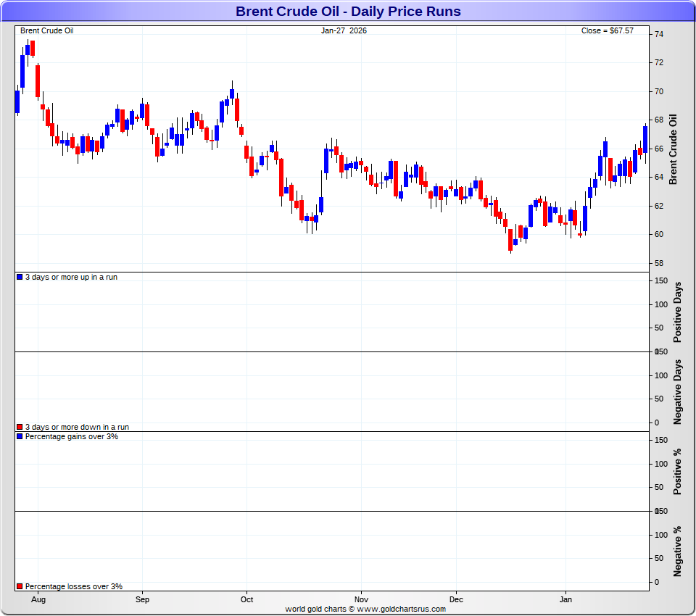
Task: Click the last blue candlestick at far right
Action: [645, 140]
